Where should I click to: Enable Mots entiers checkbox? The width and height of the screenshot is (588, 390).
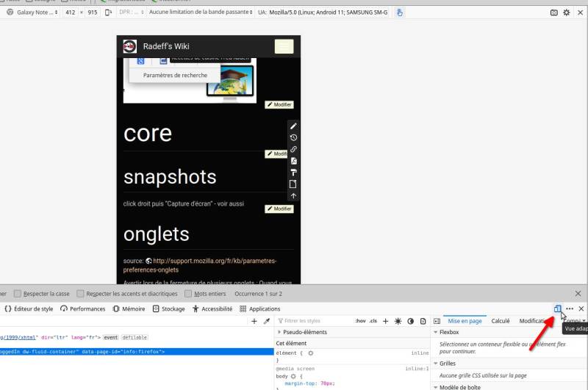pyautogui.click(x=188, y=294)
